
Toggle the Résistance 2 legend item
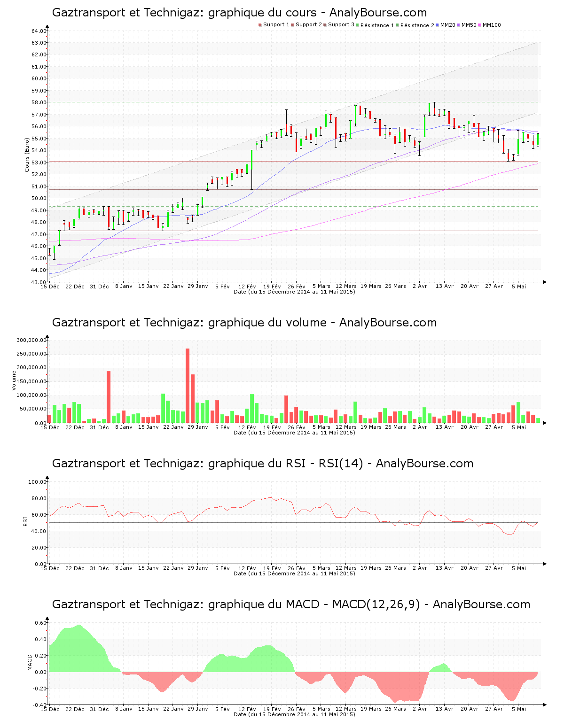coord(415,25)
